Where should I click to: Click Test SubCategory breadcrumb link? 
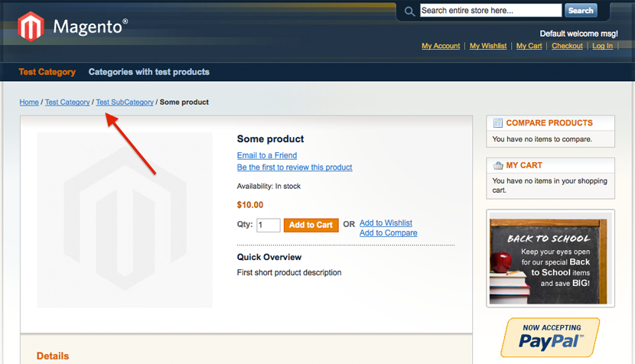(x=125, y=102)
